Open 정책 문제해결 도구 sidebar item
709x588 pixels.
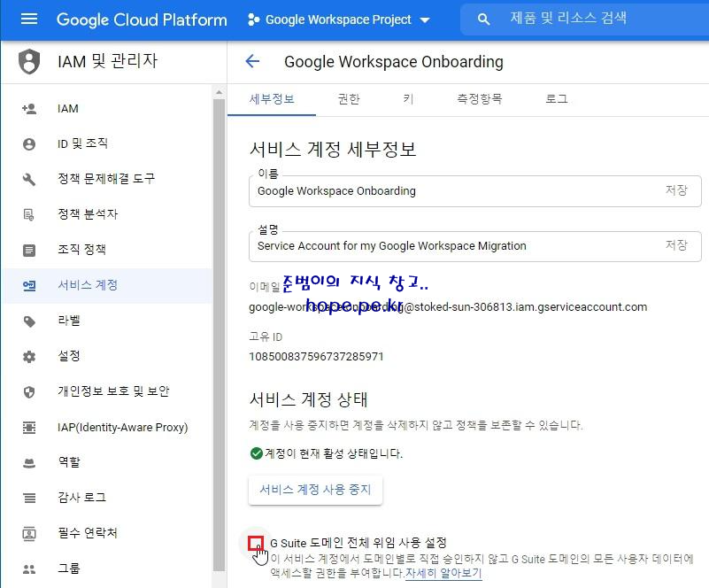click(108, 179)
